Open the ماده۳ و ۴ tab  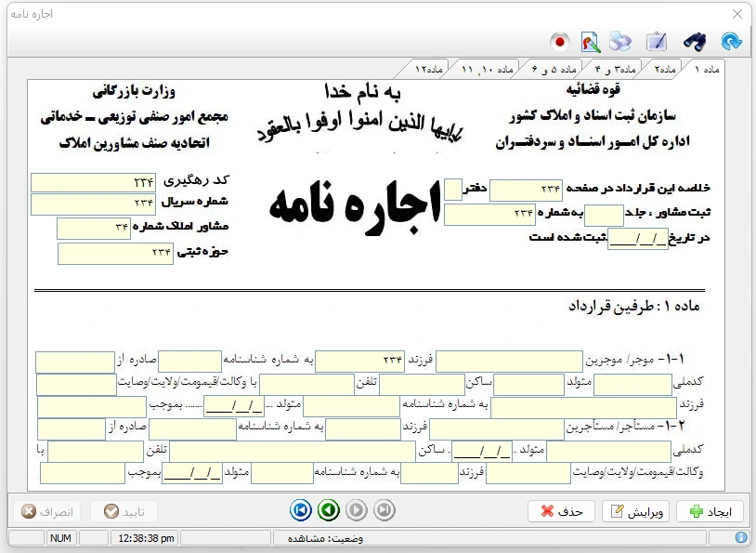(x=613, y=70)
